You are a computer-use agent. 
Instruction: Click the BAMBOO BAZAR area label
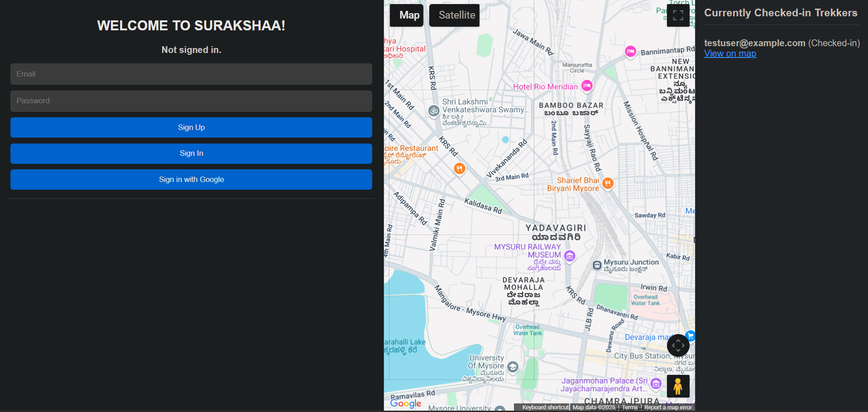[571, 109]
